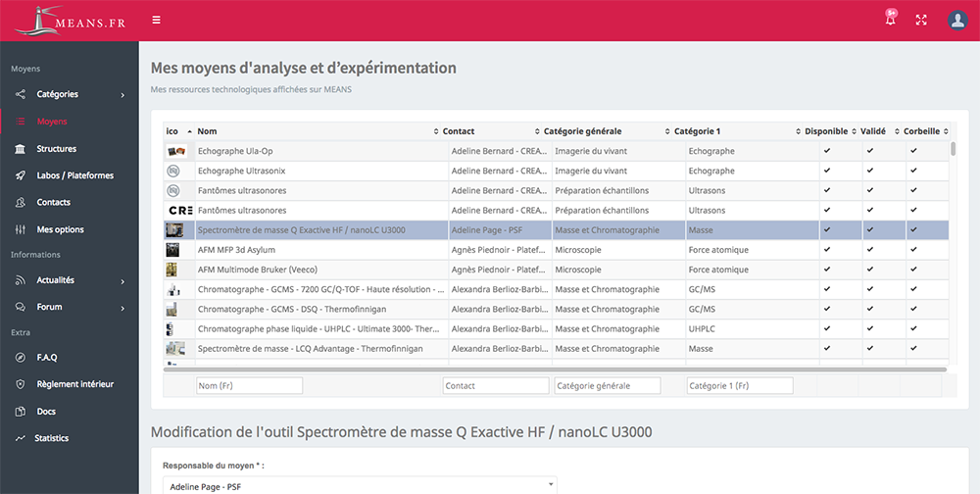Open Contacts in the sidebar

point(53,203)
